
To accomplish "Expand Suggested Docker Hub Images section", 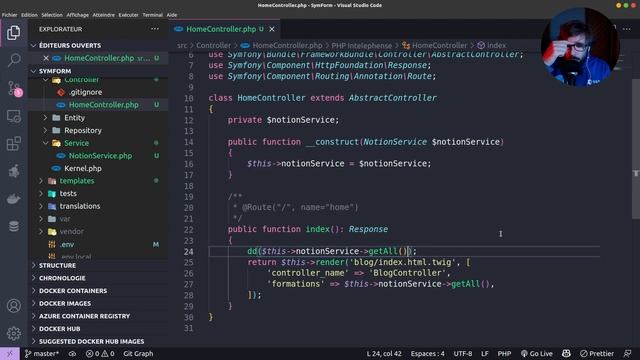I will tap(91, 341).
